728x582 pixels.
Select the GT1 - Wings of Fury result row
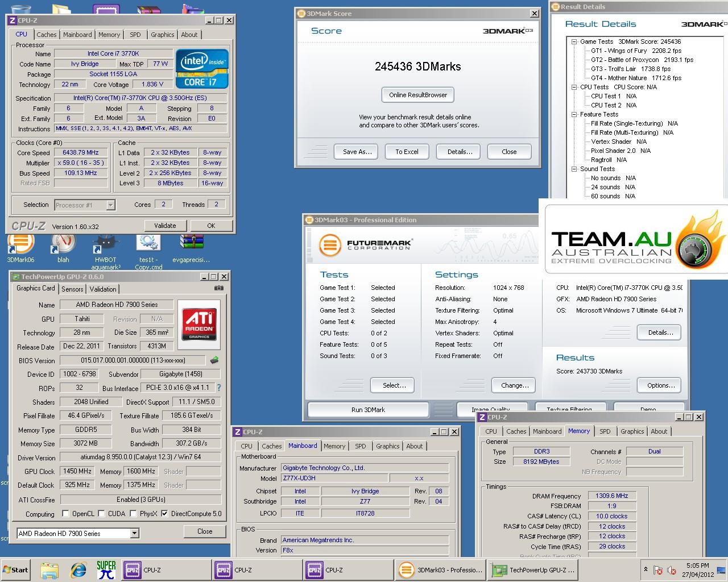pos(636,51)
